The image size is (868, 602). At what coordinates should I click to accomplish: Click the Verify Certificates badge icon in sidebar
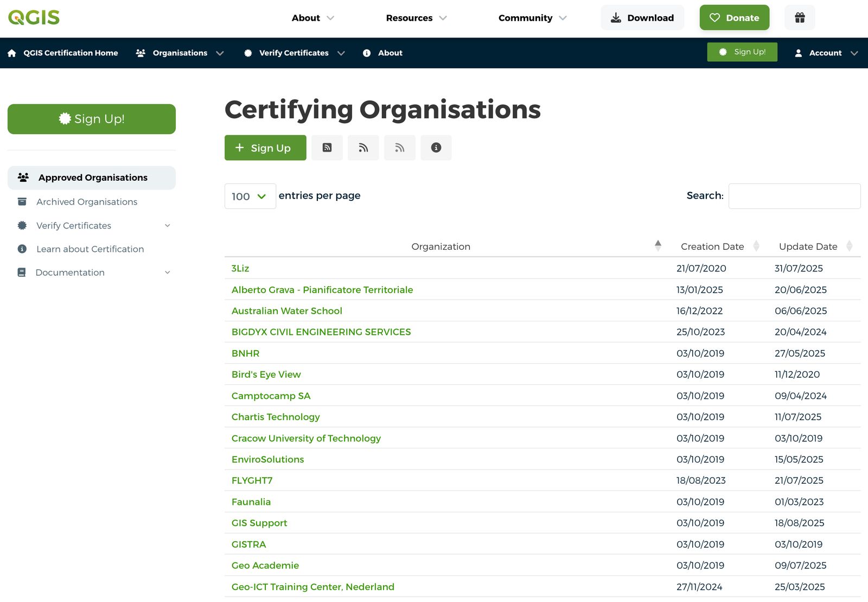point(22,225)
